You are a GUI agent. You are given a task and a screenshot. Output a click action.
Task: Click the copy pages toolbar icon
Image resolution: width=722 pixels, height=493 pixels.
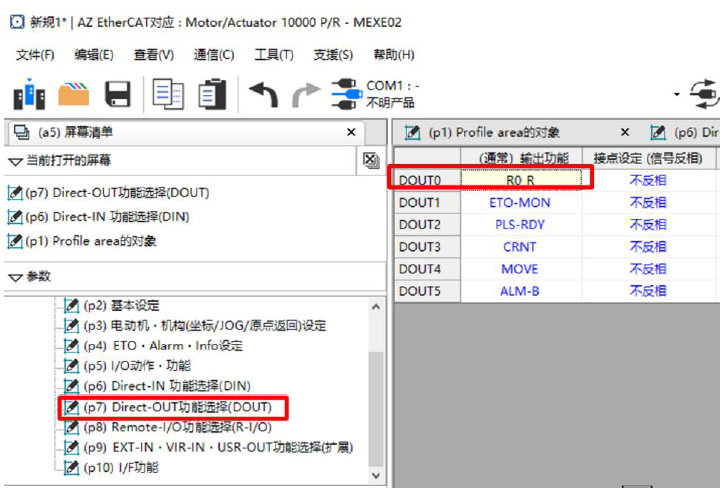coord(168,95)
